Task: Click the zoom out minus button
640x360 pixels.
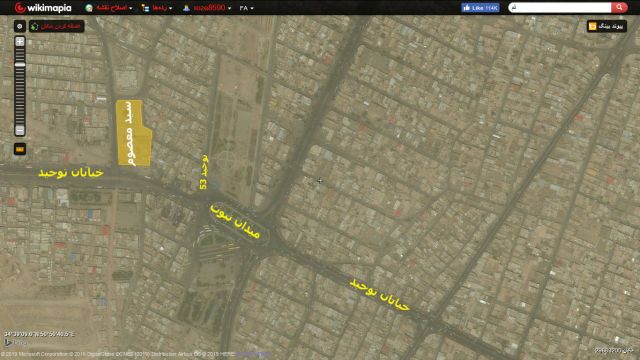Action: [20, 130]
